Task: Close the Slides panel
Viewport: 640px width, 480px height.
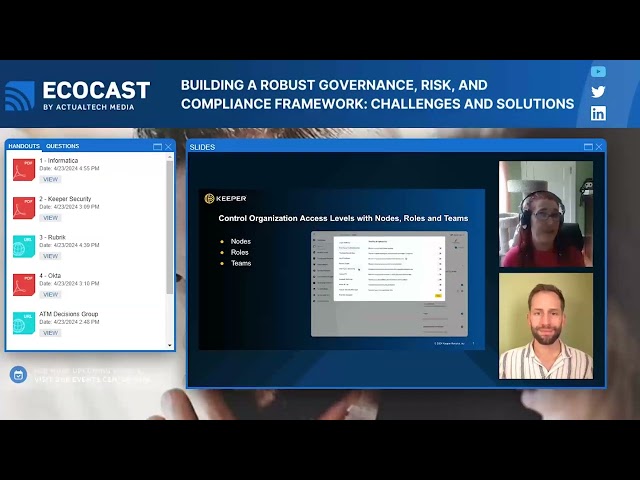Action: (599, 147)
